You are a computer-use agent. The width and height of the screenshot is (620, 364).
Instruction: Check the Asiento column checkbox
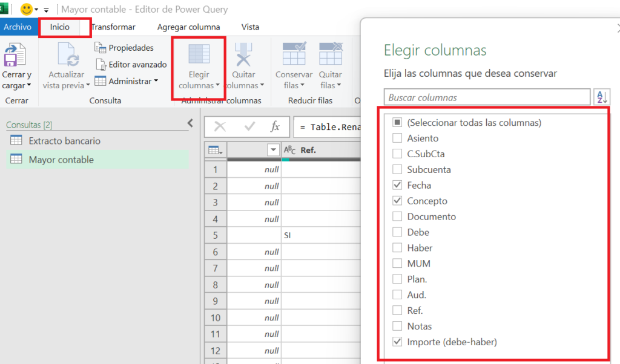pos(397,138)
